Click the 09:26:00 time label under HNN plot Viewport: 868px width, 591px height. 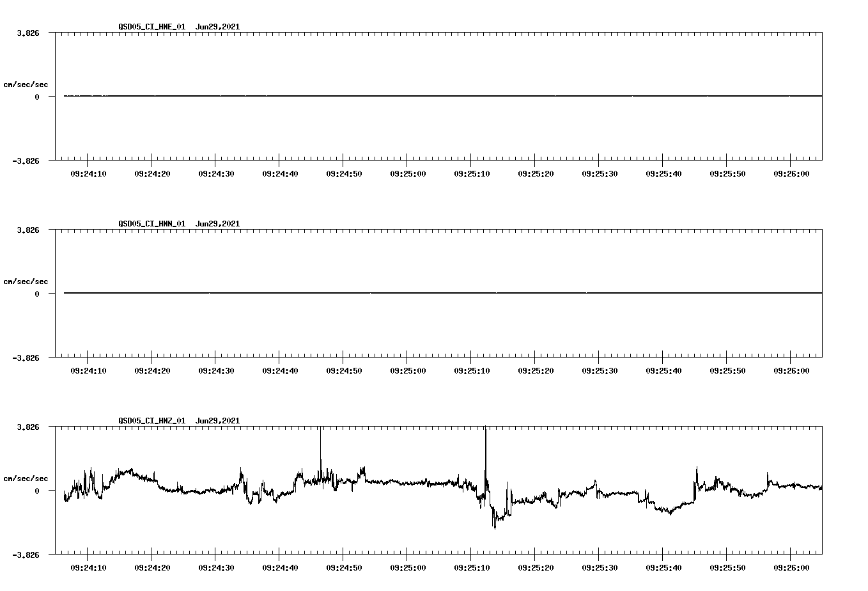coord(791,371)
